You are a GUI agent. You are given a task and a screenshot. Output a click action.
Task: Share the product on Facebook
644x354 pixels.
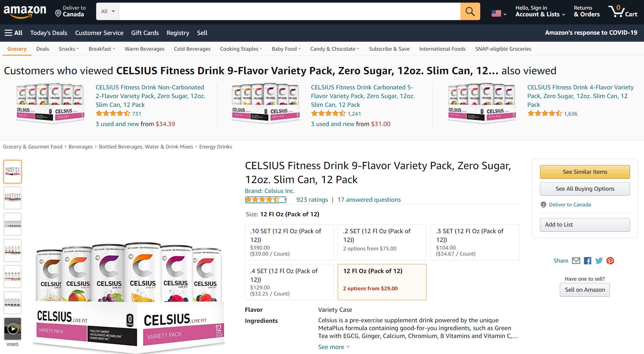click(587, 261)
